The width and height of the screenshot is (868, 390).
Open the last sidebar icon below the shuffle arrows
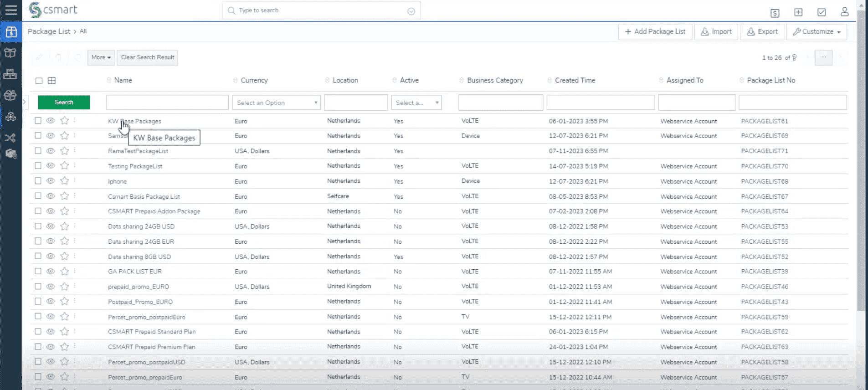[11, 154]
